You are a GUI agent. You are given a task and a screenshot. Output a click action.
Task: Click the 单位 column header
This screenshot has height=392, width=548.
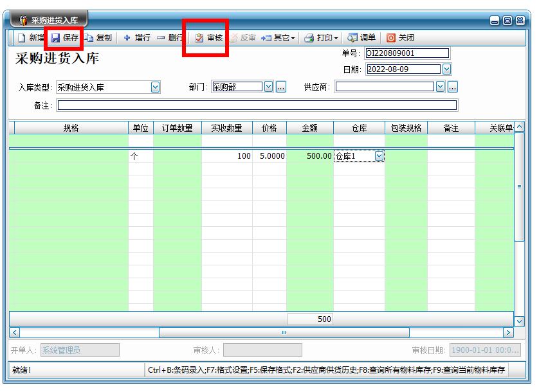coord(140,128)
